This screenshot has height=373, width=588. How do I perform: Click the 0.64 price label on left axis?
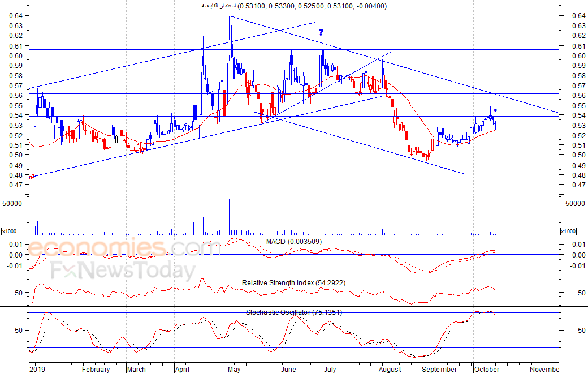click(x=16, y=16)
